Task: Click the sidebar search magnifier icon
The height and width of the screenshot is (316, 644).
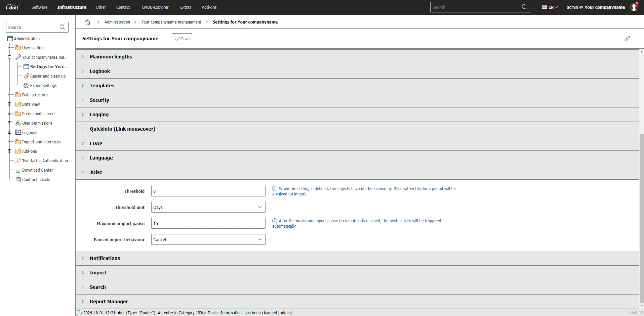Action: [62, 27]
